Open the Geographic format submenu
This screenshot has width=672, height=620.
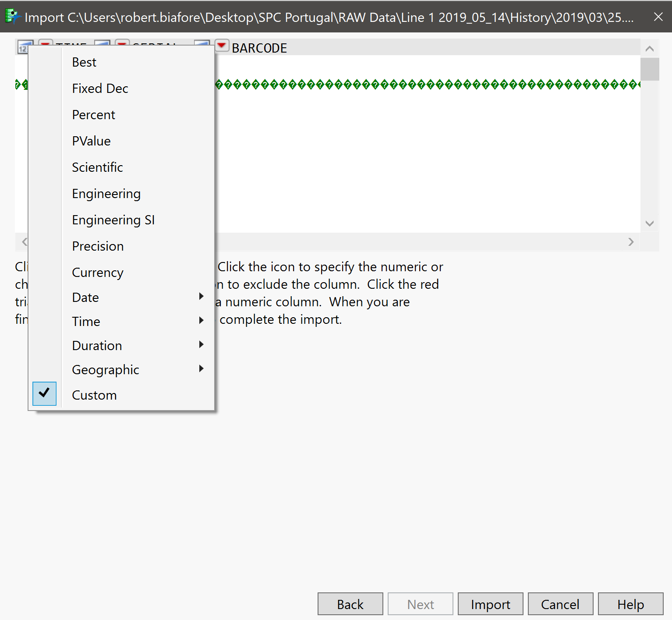click(x=105, y=369)
